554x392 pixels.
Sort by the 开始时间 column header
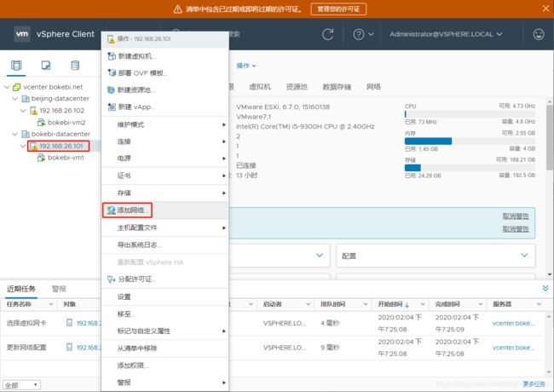point(390,304)
